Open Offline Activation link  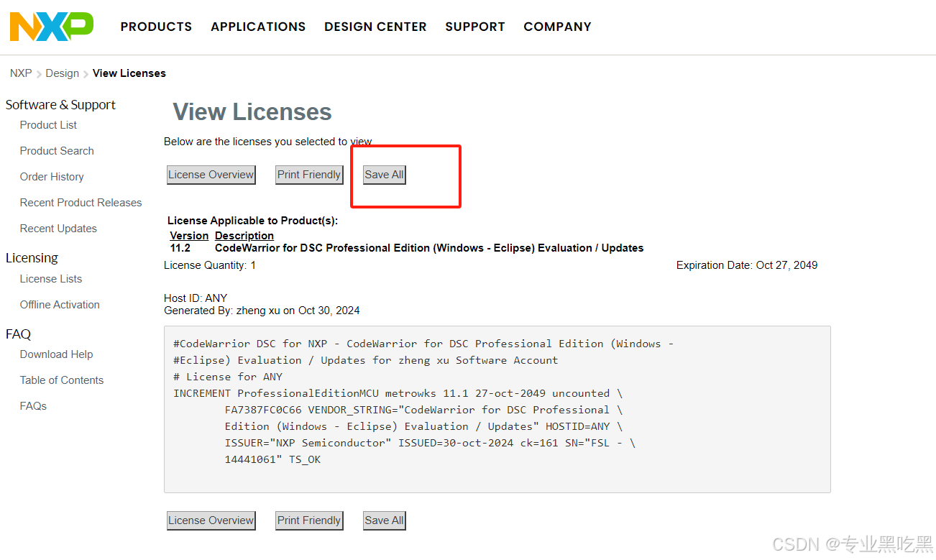pos(60,305)
